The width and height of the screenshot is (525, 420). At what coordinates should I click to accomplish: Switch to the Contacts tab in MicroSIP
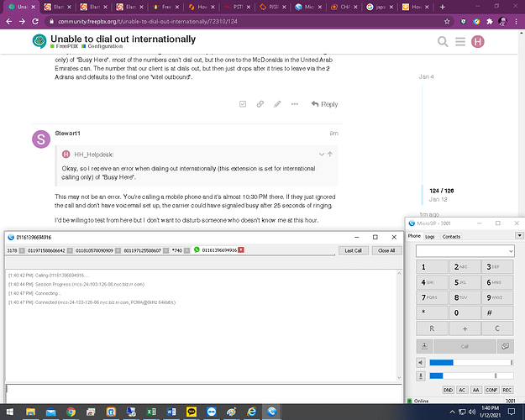point(451,237)
